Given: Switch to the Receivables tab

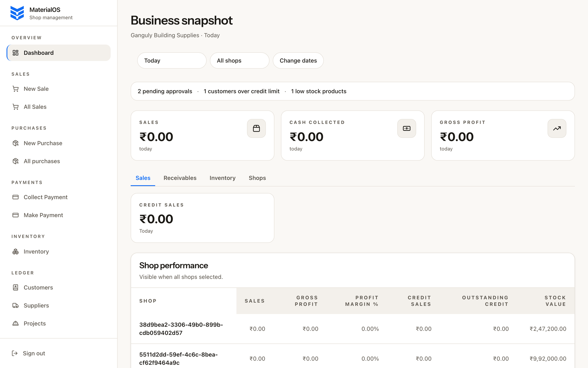Looking at the screenshot, I should (x=180, y=178).
